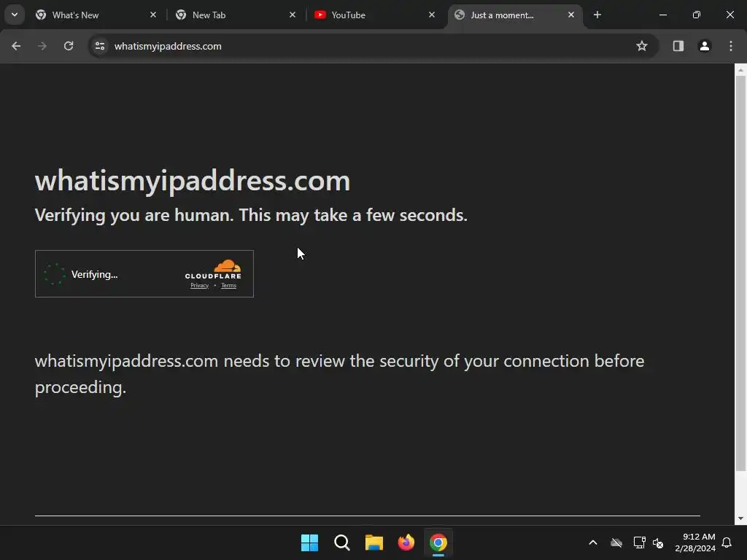This screenshot has height=560, width=747.
Task: Close the What's New tab
Action: [x=153, y=15]
